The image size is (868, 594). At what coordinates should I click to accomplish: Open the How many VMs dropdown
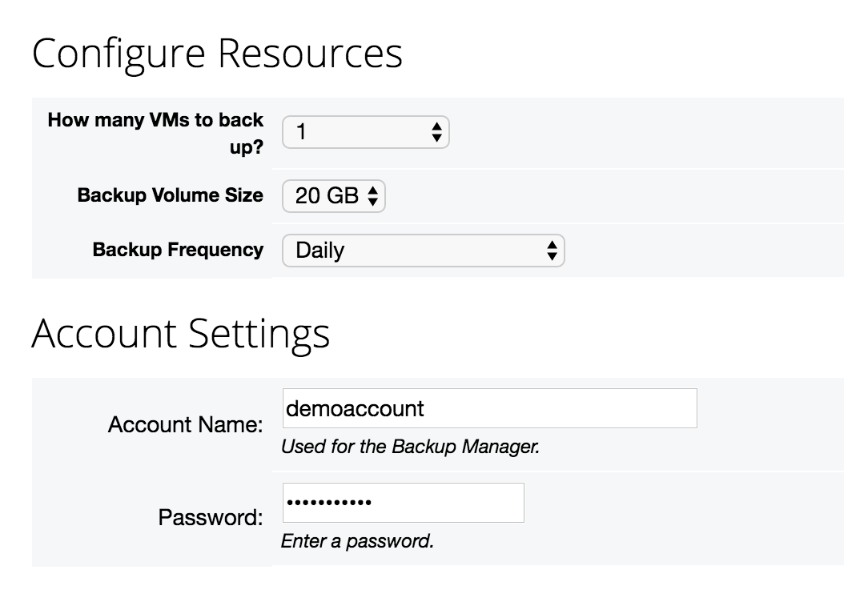pos(365,132)
